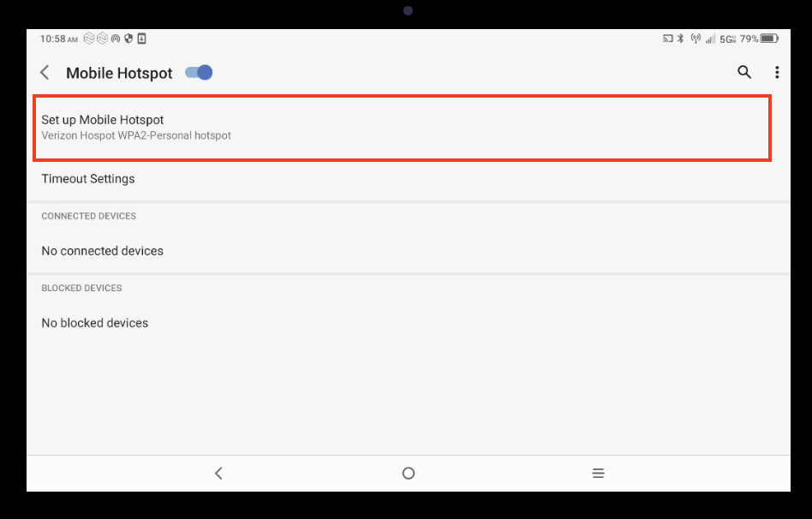Image resolution: width=812 pixels, height=519 pixels.
Task: Tap the 5G network indicator
Action: (x=727, y=39)
